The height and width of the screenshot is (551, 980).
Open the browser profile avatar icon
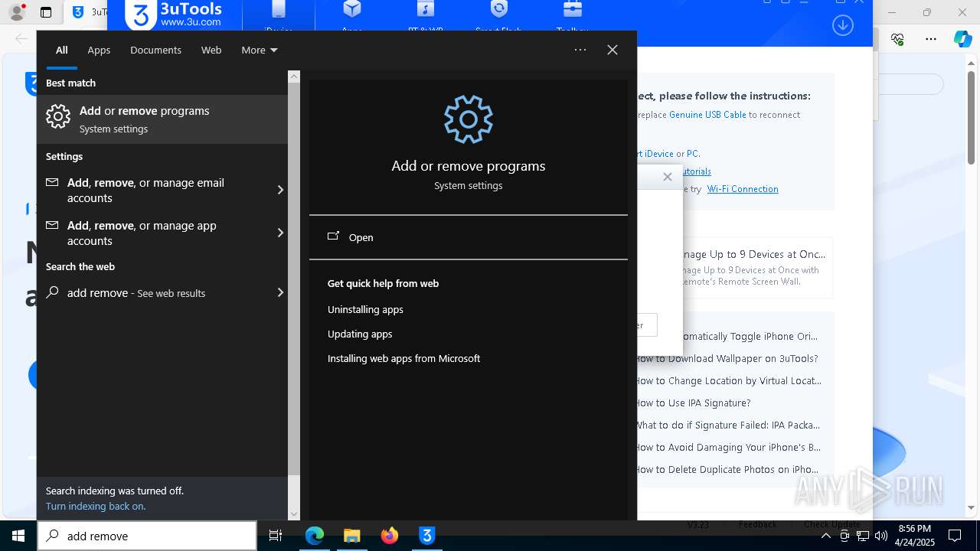[x=17, y=12]
